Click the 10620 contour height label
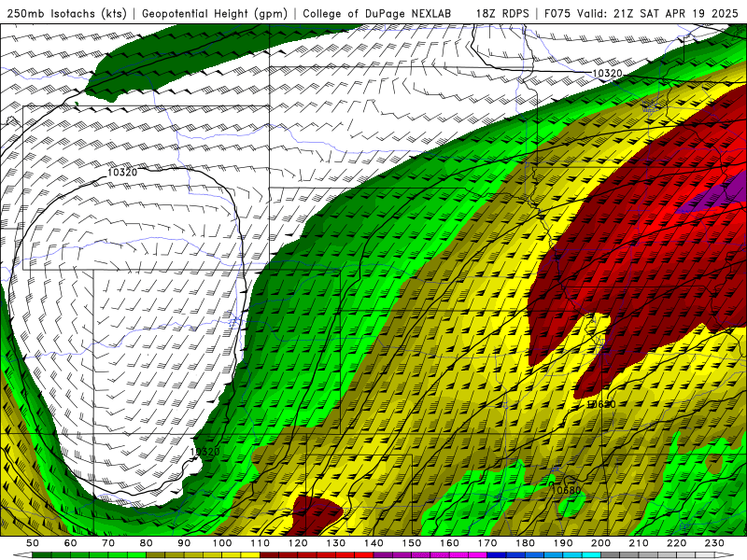 [600, 404]
